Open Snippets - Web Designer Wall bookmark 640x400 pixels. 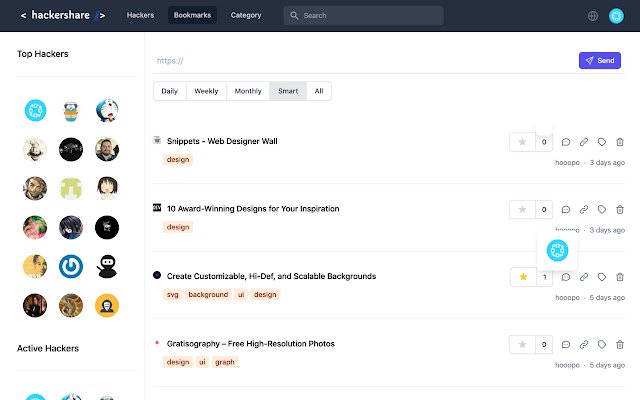tap(222, 141)
